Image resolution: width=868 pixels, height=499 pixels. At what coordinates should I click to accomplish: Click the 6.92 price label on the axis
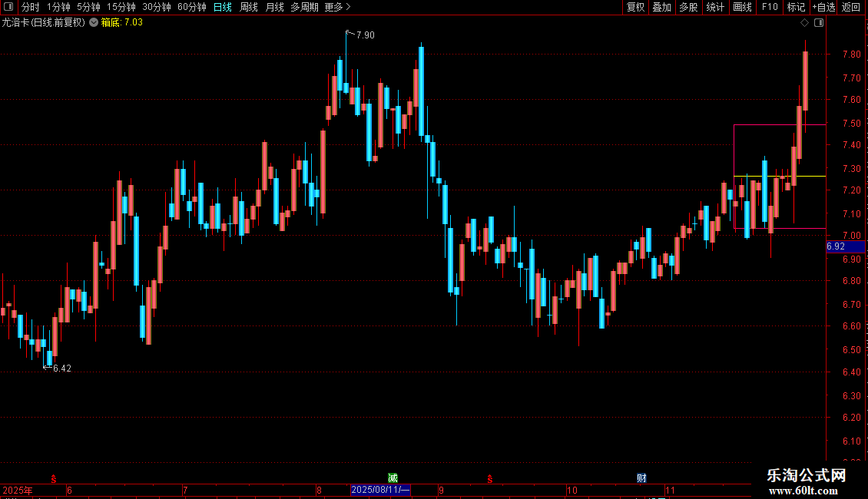point(845,246)
